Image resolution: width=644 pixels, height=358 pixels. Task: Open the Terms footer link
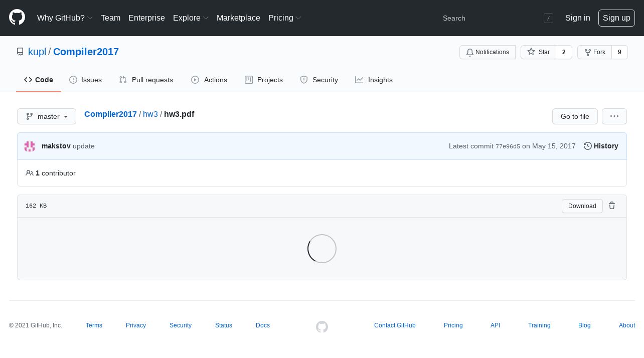click(x=94, y=325)
